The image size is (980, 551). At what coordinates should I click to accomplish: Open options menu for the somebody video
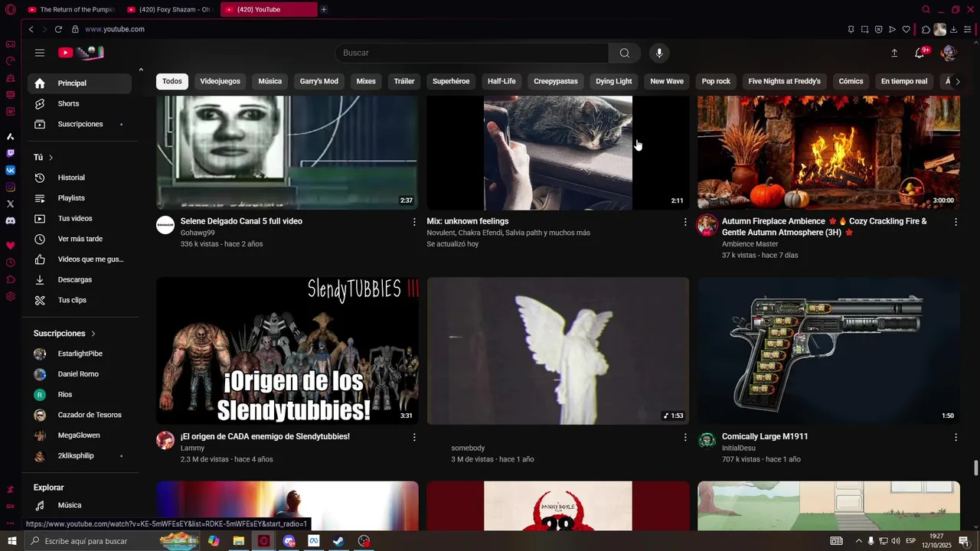click(685, 437)
